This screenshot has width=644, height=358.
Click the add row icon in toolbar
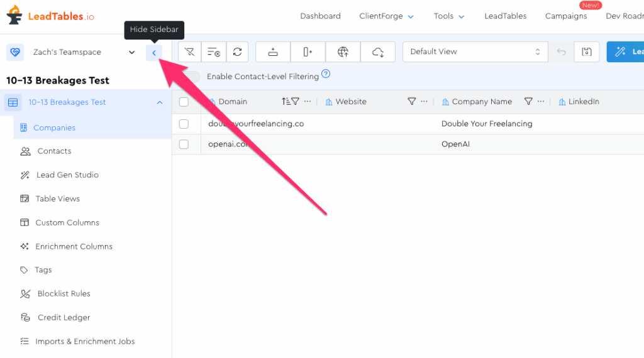click(273, 52)
